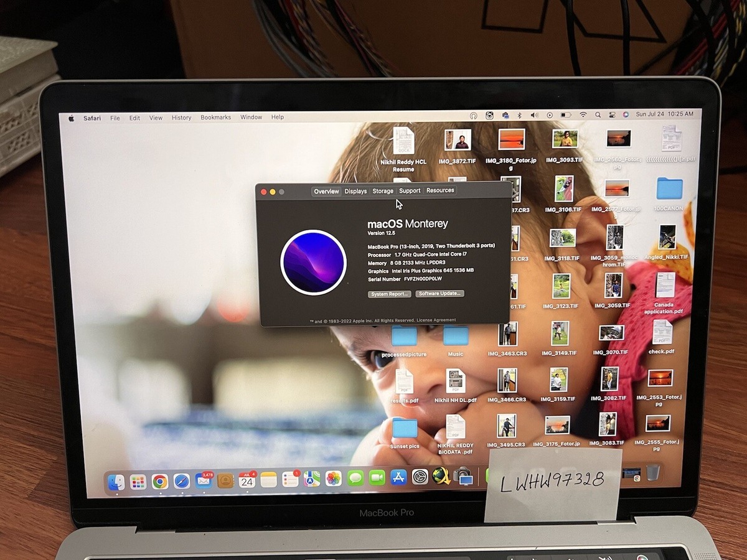Screen dimensions: 747x560
Task: Open the Apple menu
Action: pyautogui.click(x=71, y=118)
